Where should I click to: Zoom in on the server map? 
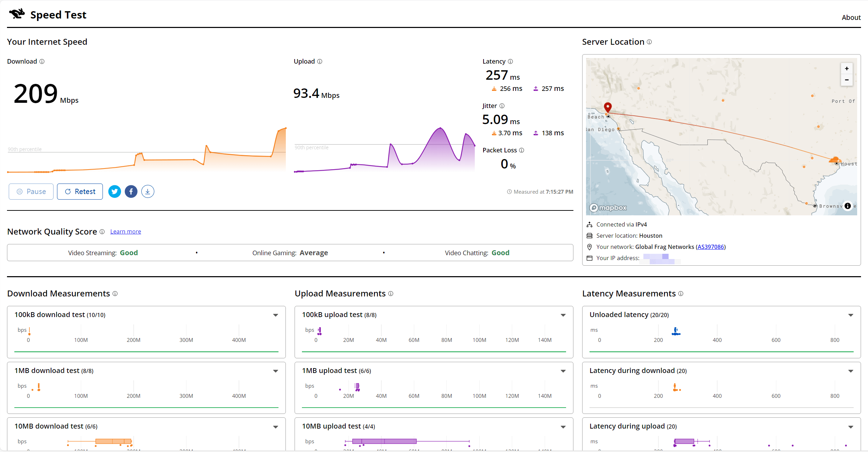[x=847, y=69]
